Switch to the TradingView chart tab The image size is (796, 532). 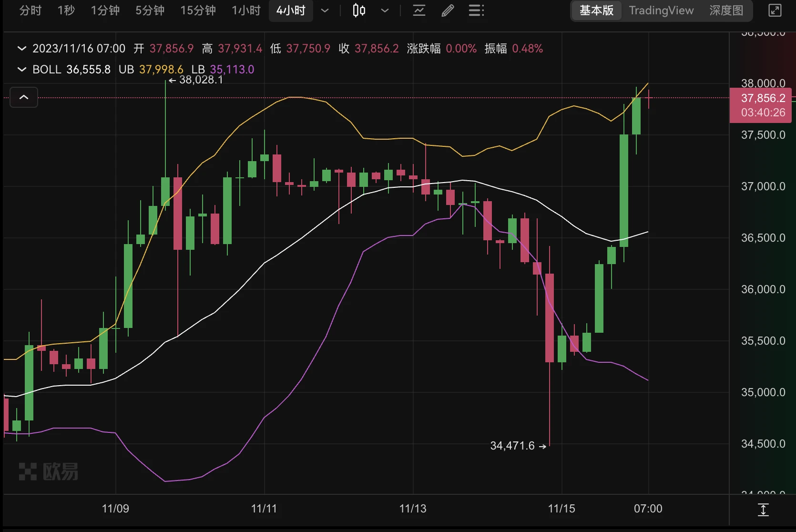(x=661, y=10)
